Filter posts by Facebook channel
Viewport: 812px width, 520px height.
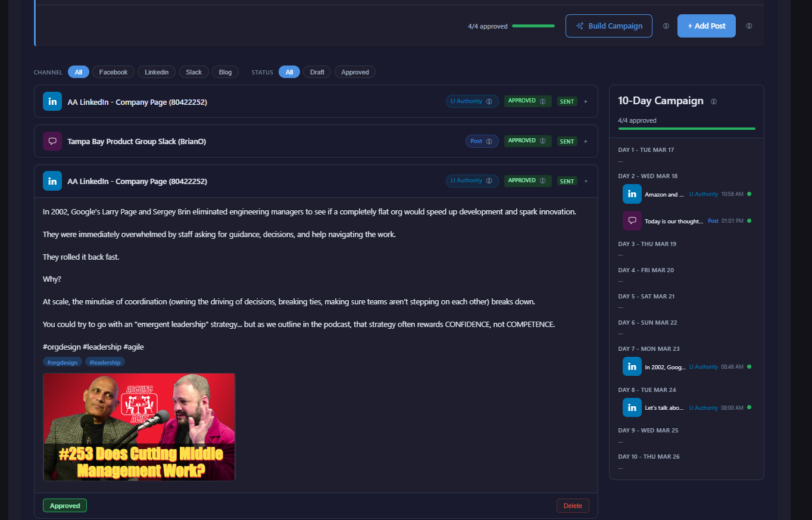pos(113,72)
